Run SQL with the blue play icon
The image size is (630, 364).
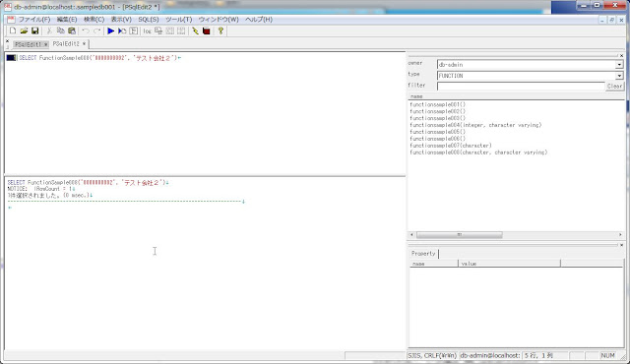tap(111, 30)
